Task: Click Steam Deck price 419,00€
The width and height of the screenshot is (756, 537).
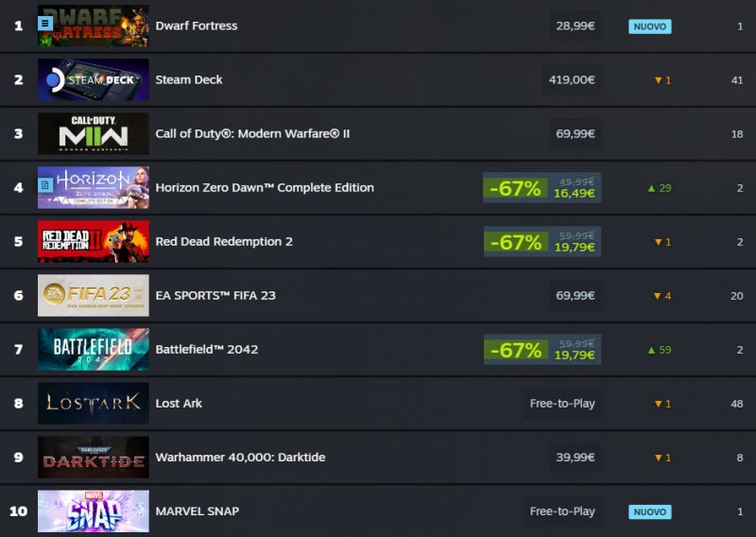Action: 572,79
